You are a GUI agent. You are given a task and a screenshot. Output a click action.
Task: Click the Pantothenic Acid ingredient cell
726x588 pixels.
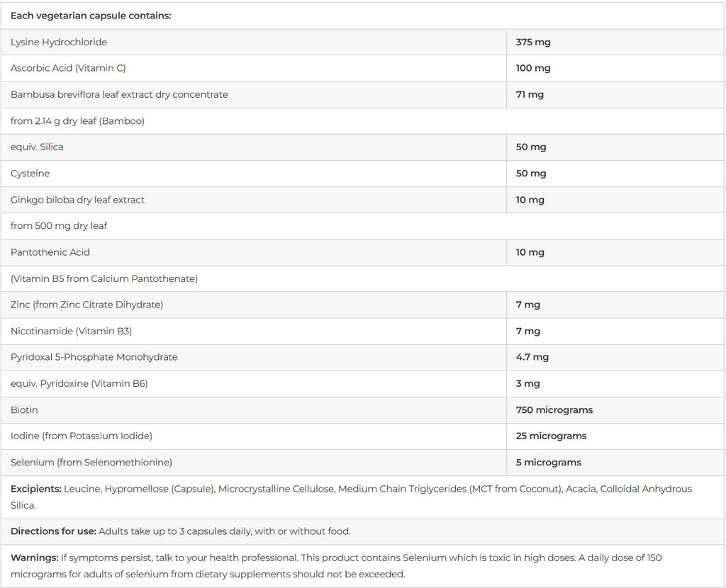50,252
